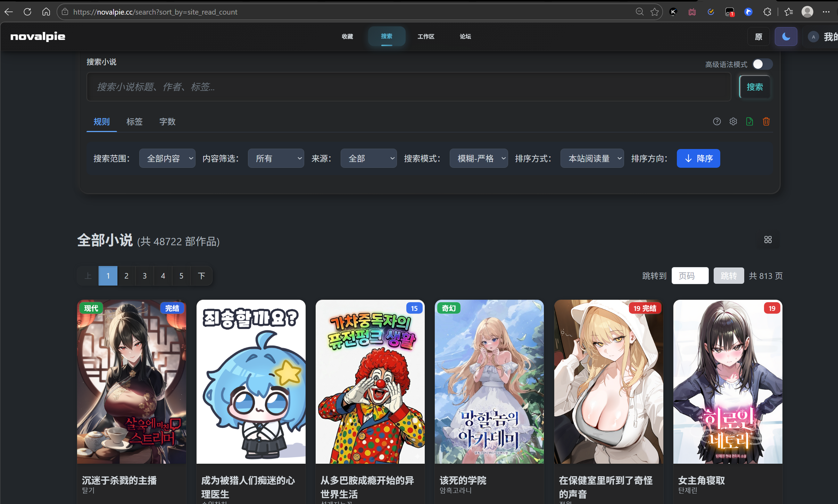Click the browser refresh icon
Screen dimensions: 838x504
pos(27,12)
